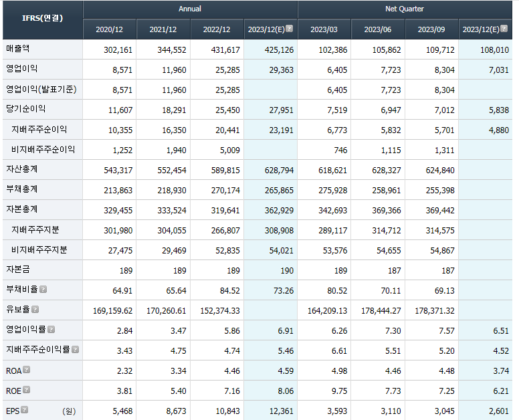
Task: Click operating margin value 7.57
Action: [x=447, y=331]
